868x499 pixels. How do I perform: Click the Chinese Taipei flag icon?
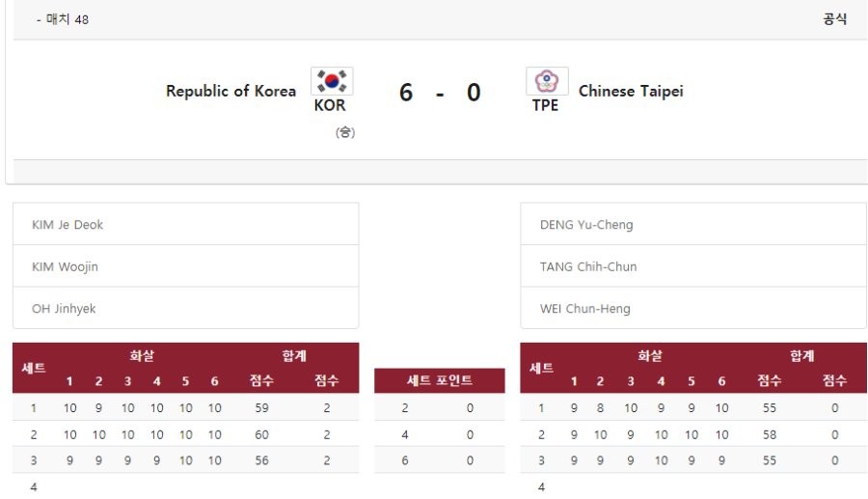(x=546, y=81)
